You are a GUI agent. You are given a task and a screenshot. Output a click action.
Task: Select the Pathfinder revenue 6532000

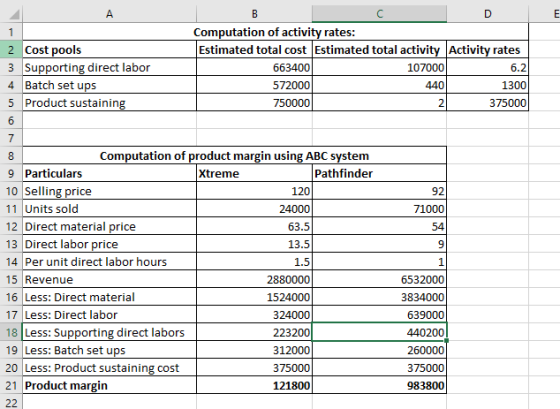(379, 280)
